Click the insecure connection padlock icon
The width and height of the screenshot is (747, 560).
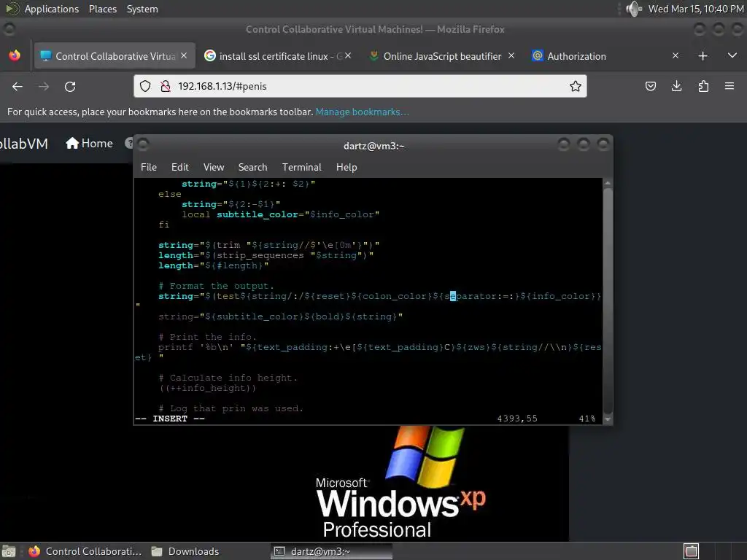(165, 86)
